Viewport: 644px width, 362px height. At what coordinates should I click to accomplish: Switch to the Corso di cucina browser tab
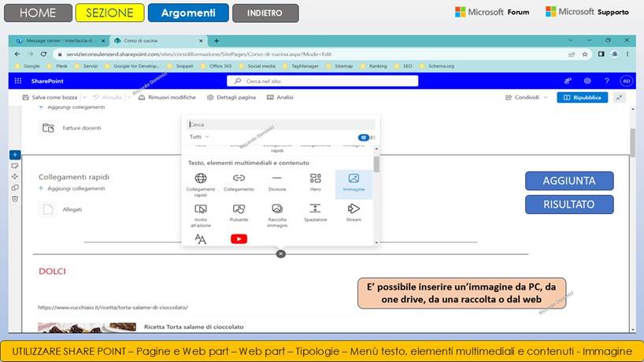(158, 41)
